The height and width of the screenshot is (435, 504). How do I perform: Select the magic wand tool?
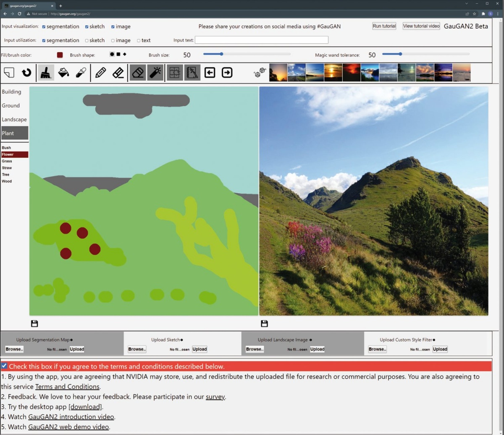coord(155,73)
